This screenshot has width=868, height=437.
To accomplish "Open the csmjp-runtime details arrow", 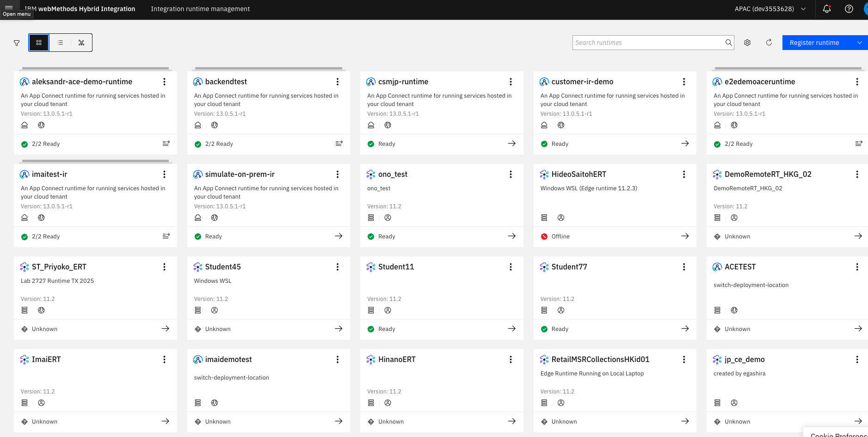I will pos(512,144).
